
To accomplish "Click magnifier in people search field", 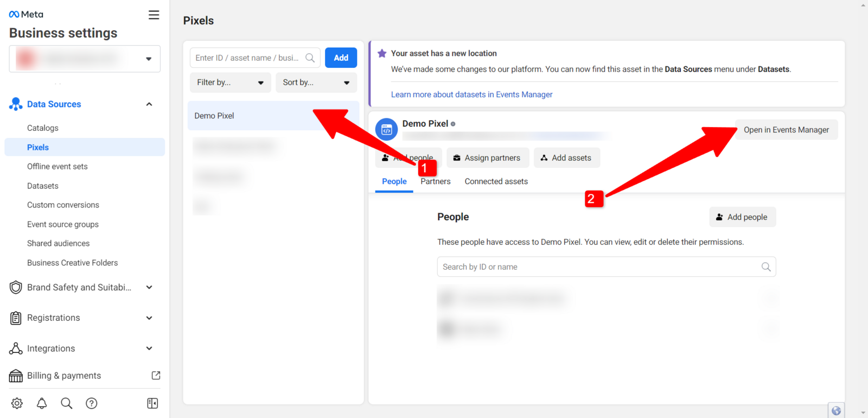I will (x=766, y=267).
